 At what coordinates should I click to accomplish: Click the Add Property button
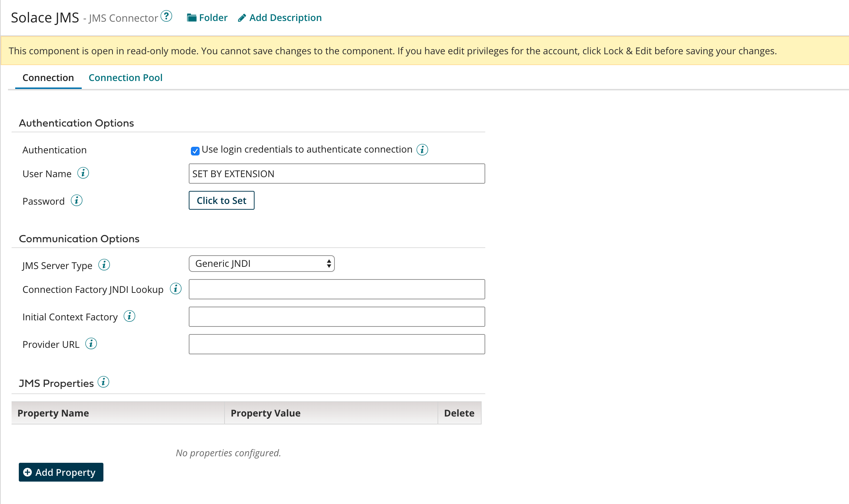click(x=61, y=472)
